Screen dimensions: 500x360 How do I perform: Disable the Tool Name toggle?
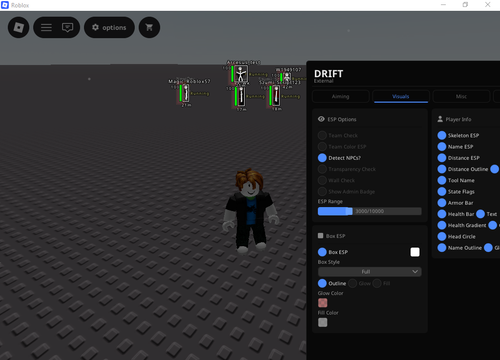pos(442,180)
